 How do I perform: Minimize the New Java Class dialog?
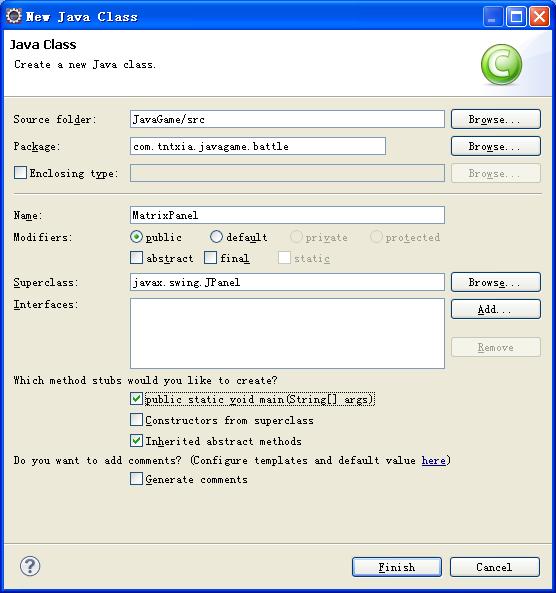click(492, 17)
